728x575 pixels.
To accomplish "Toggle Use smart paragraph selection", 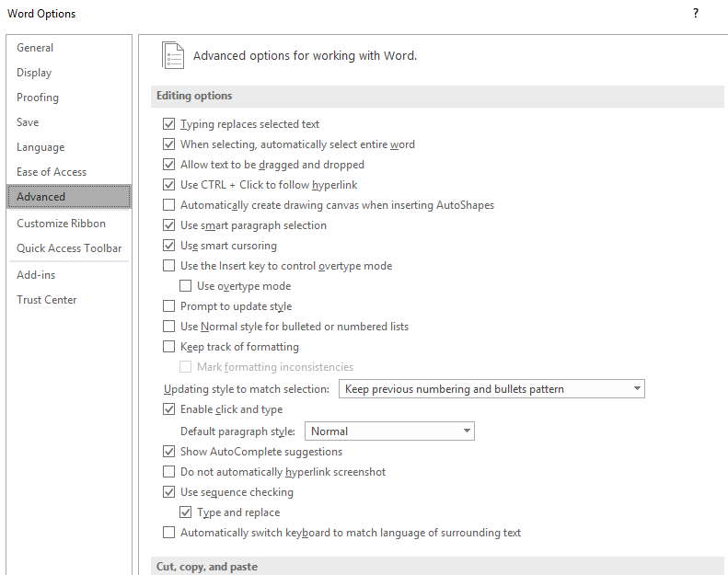I will [169, 225].
